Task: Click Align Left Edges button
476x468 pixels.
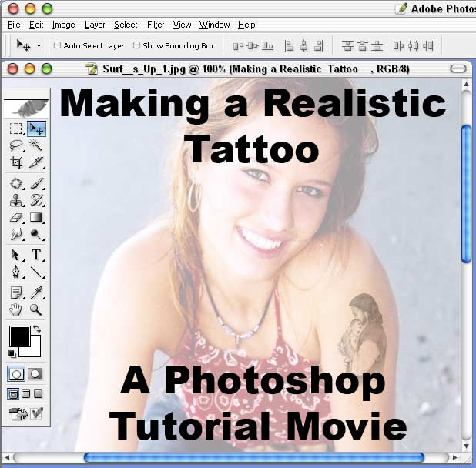Action: pos(289,46)
